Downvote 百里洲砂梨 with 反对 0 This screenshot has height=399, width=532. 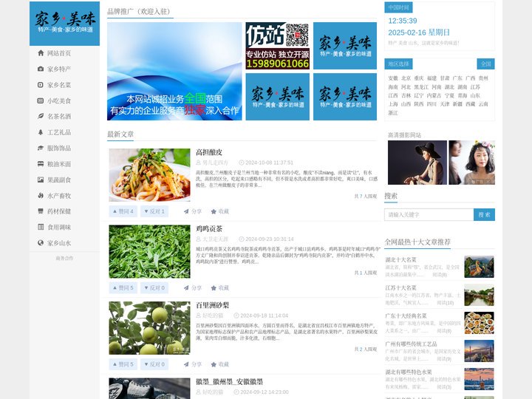[x=154, y=364]
